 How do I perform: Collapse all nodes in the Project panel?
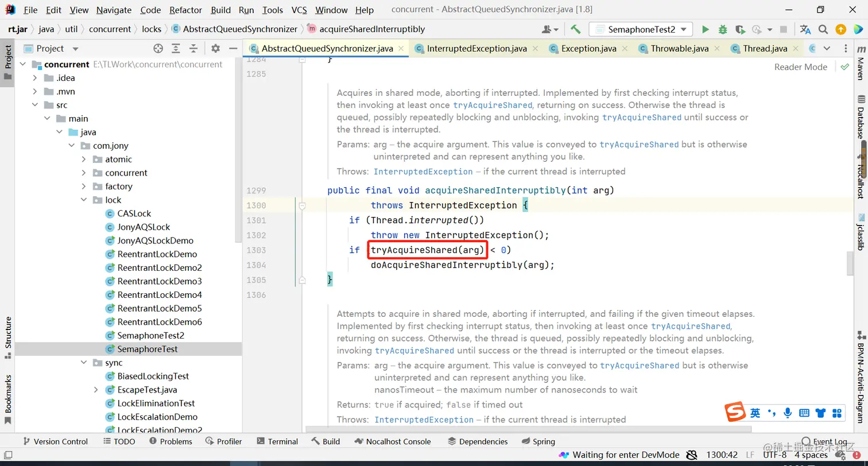click(x=193, y=49)
